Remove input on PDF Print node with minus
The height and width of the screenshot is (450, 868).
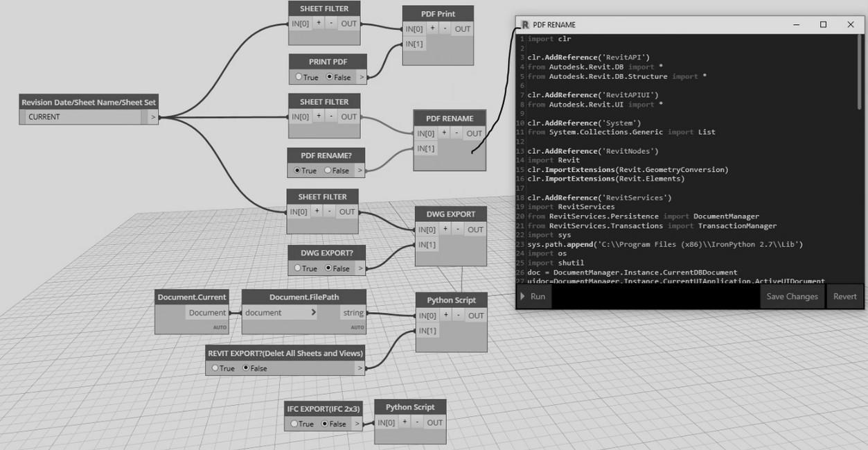[445, 28]
